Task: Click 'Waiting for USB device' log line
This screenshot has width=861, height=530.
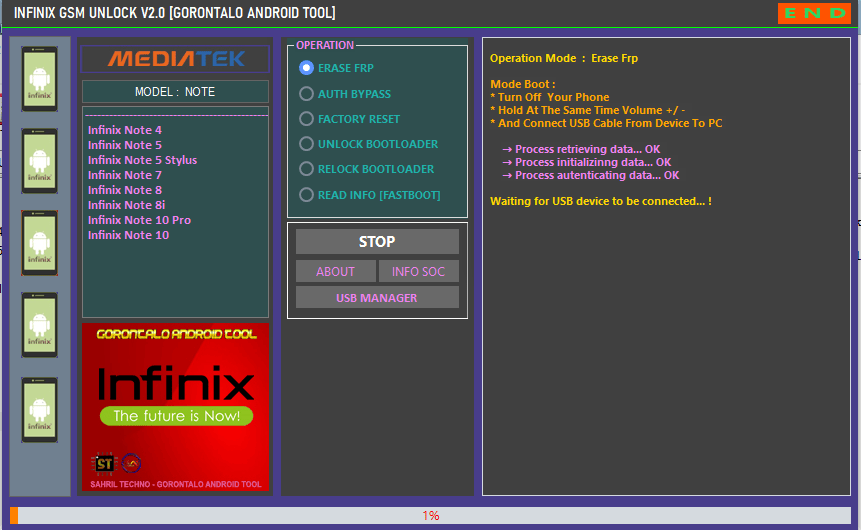Action: pos(601,201)
